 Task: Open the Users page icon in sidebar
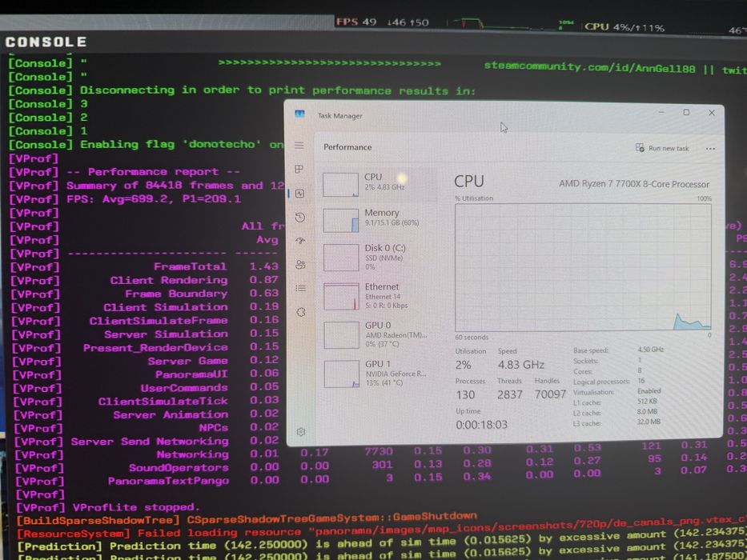click(300, 264)
